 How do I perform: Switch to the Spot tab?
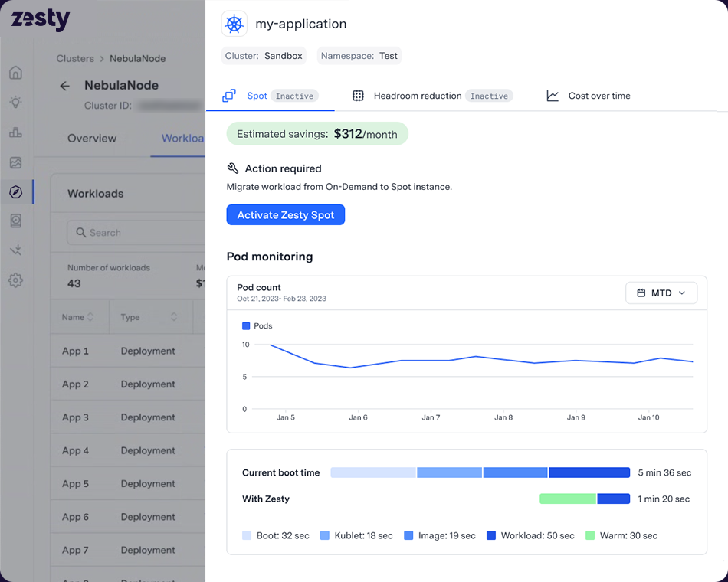271,96
